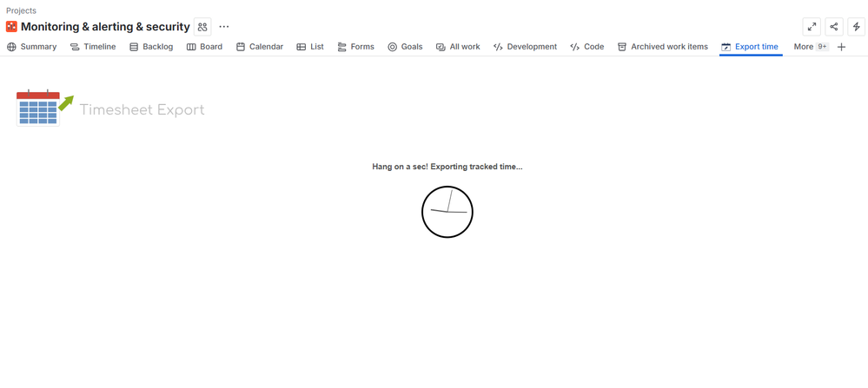Click the Projects breadcrumb link
868x388 pixels.
coord(21,10)
